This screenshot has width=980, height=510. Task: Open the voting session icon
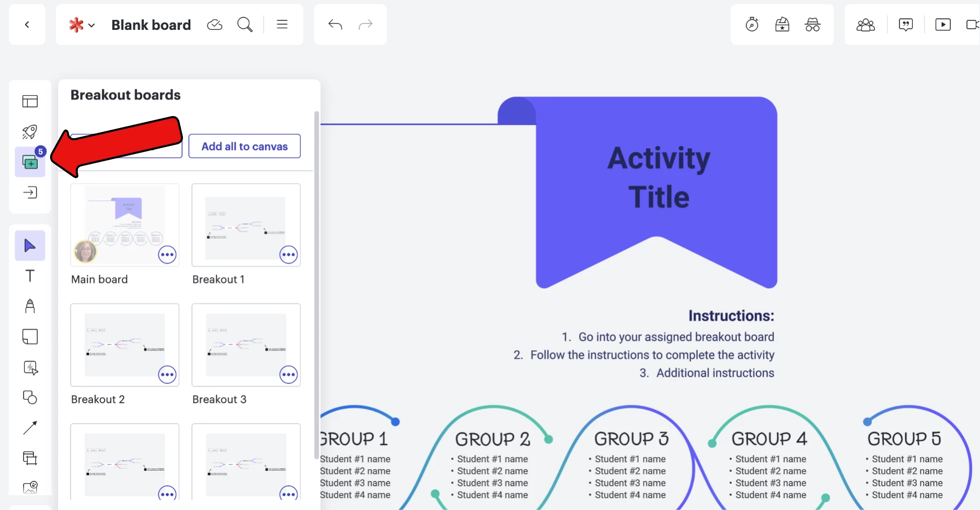[782, 25]
